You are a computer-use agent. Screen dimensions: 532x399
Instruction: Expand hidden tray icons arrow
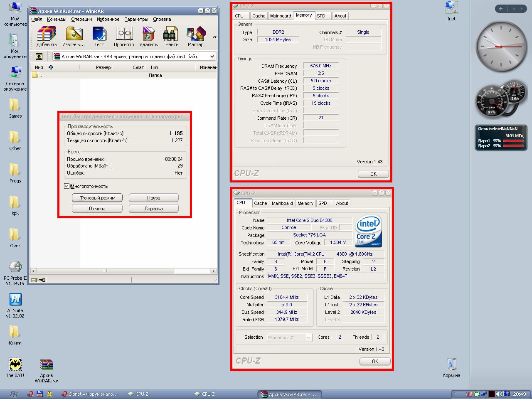tap(454, 394)
